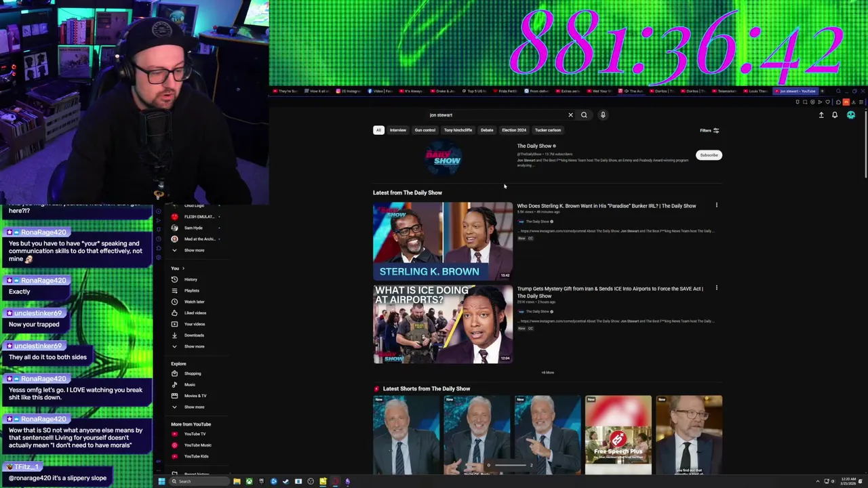This screenshot has width=868, height=488.
Task: Open the YouTube create upload icon
Action: click(821, 115)
